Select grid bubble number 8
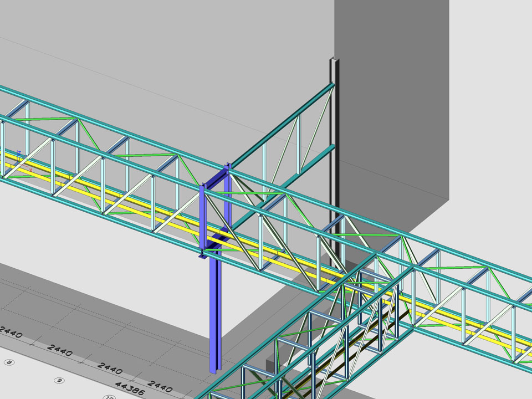Viewport: 532px width, 399px height. click(8, 362)
